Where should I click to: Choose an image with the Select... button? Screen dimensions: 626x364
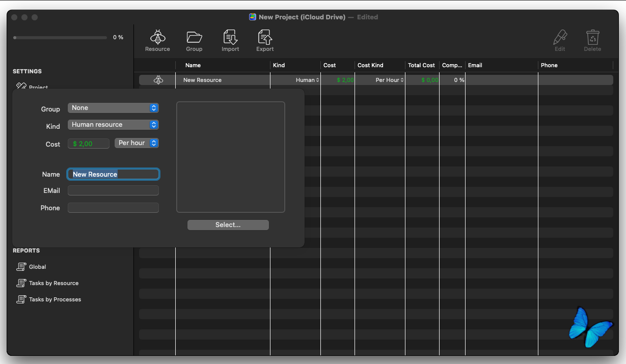(x=228, y=225)
